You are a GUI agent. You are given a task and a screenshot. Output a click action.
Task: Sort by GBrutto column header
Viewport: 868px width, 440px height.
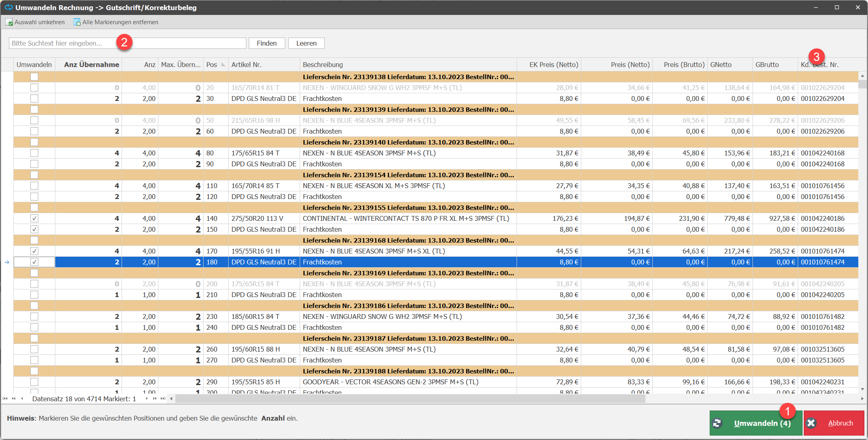pyautogui.click(x=776, y=65)
